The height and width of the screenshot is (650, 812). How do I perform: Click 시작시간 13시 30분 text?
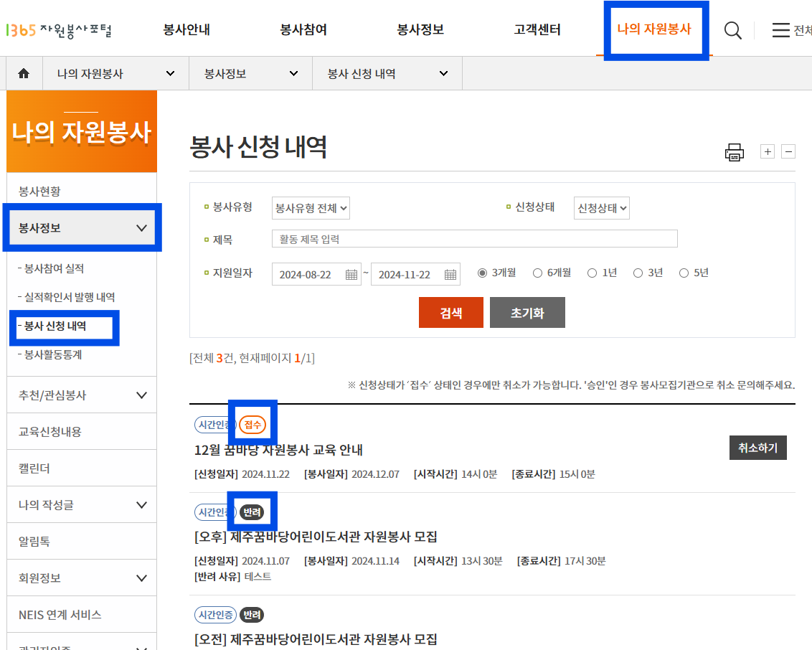[458, 561]
